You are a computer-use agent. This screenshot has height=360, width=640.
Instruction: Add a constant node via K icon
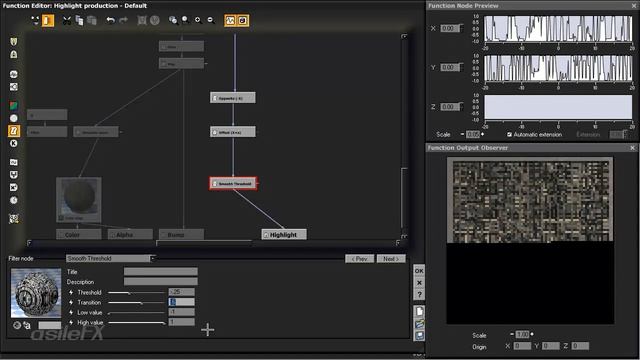coord(13,143)
